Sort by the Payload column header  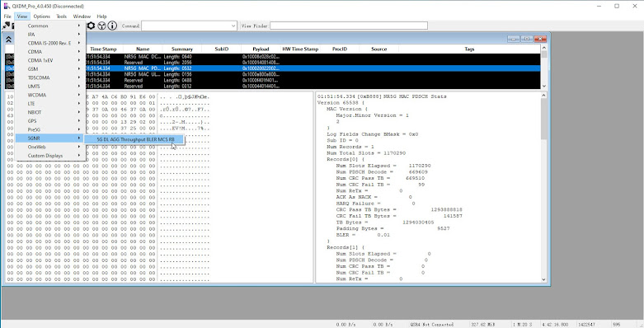tap(261, 49)
